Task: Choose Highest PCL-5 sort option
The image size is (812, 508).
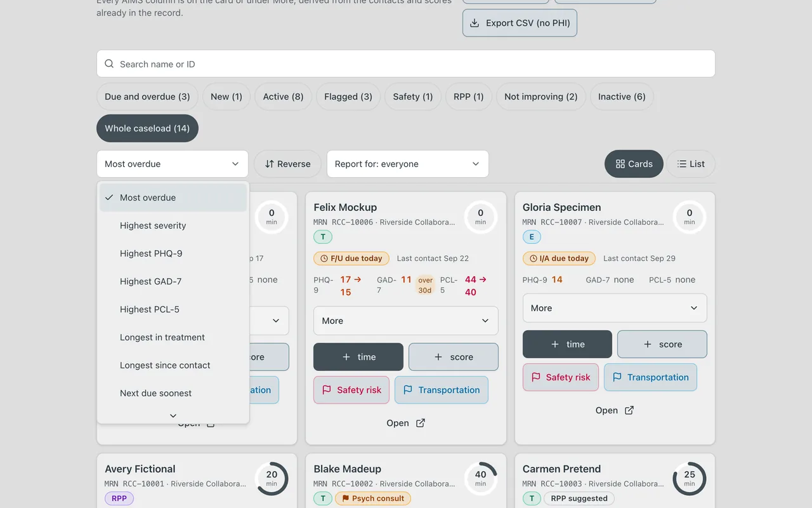Action: (173, 309)
